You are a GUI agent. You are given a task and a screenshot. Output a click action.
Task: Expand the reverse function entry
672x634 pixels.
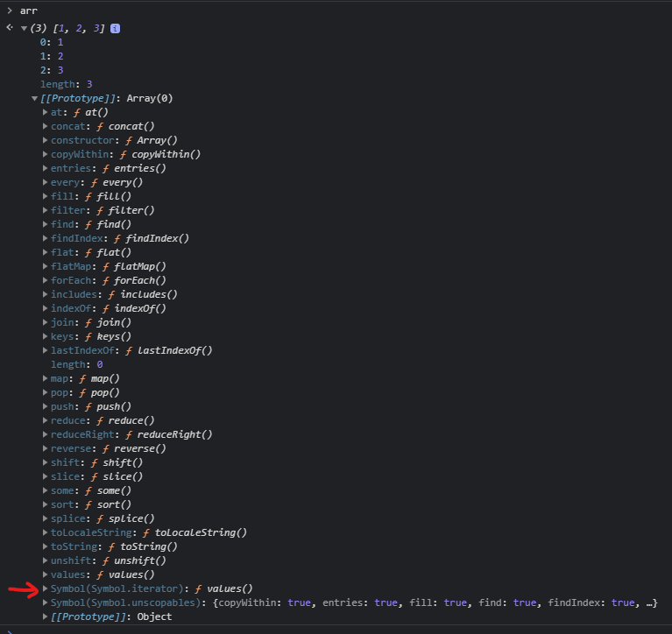click(45, 449)
